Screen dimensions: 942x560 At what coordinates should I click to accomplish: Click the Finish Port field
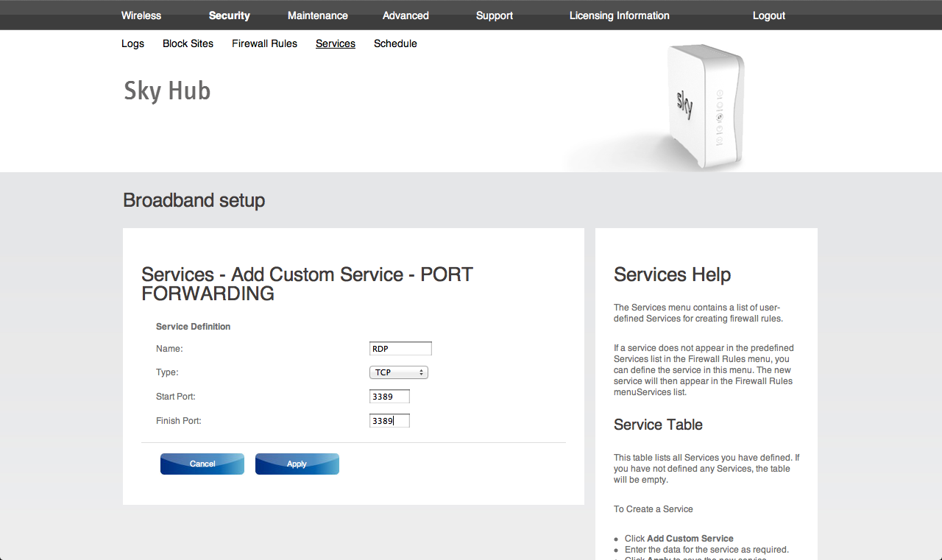pyautogui.click(x=389, y=421)
